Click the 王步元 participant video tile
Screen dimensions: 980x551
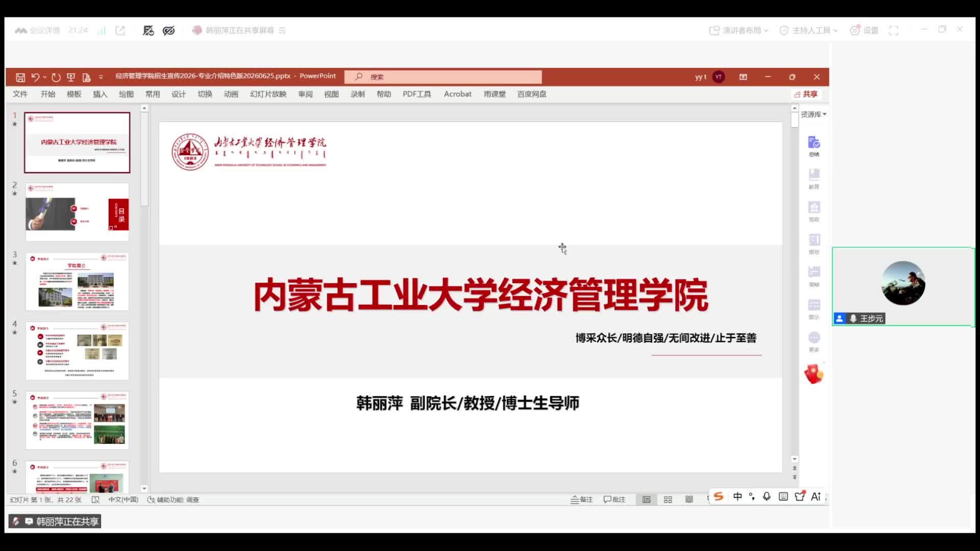point(903,286)
